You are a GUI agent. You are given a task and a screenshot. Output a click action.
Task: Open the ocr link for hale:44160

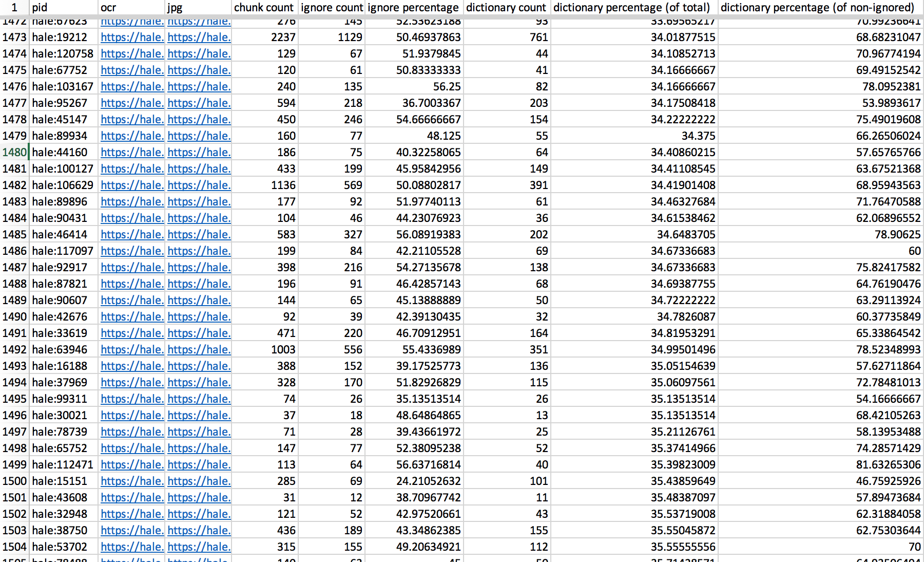132,152
